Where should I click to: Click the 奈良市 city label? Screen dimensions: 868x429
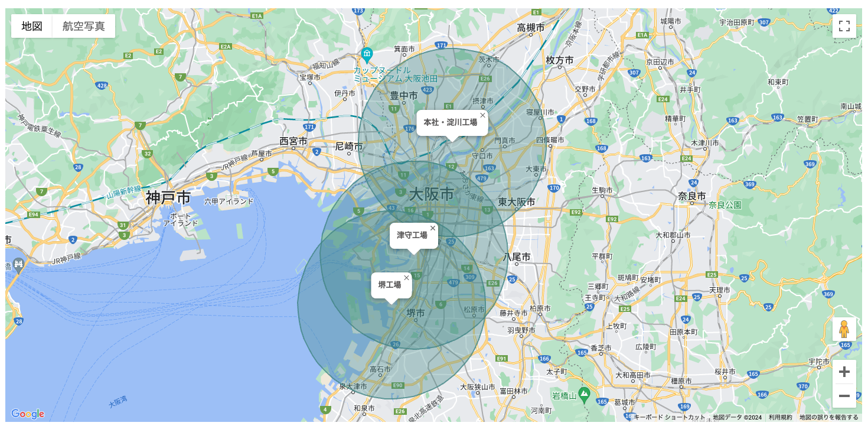click(x=692, y=196)
